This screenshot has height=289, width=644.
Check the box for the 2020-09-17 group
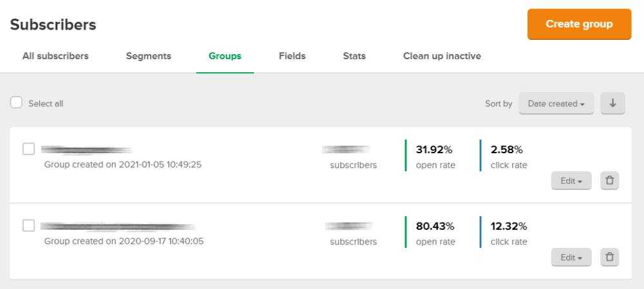[28, 226]
